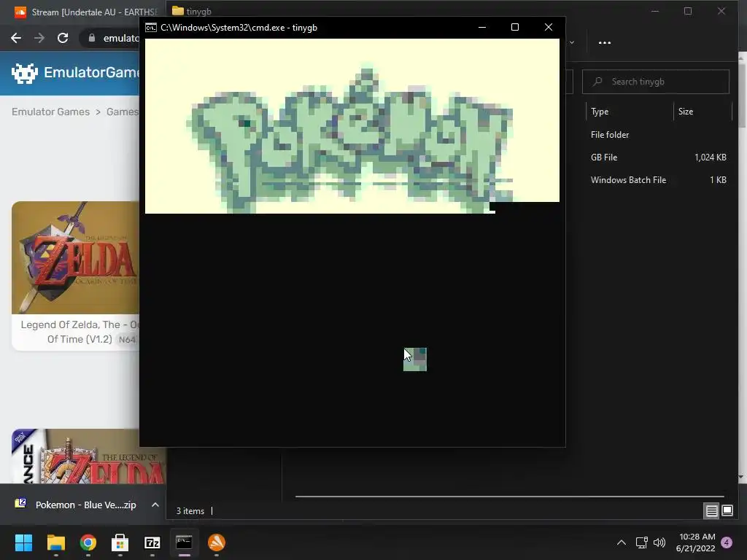
Task: Open the Legend Of Zelda Ocarina title
Action: pyautogui.click(x=80, y=332)
